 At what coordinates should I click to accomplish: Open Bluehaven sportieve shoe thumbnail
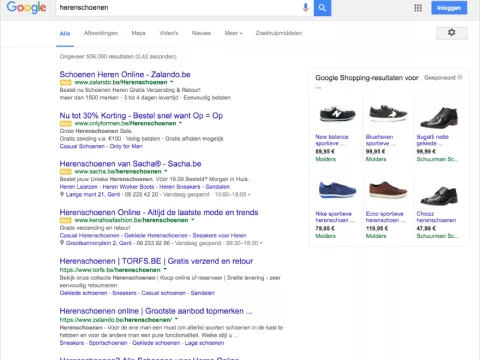[388, 114]
